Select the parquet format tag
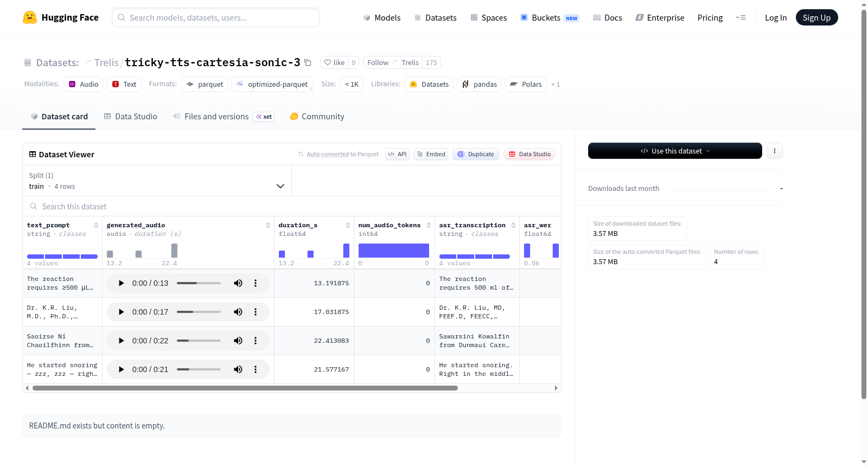Screen dimensions: 868x467 pyautogui.click(x=205, y=84)
